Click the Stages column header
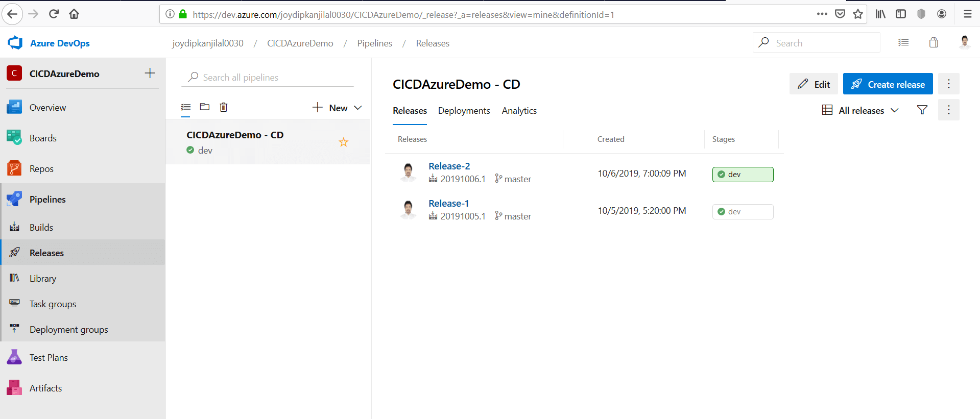 [724, 139]
